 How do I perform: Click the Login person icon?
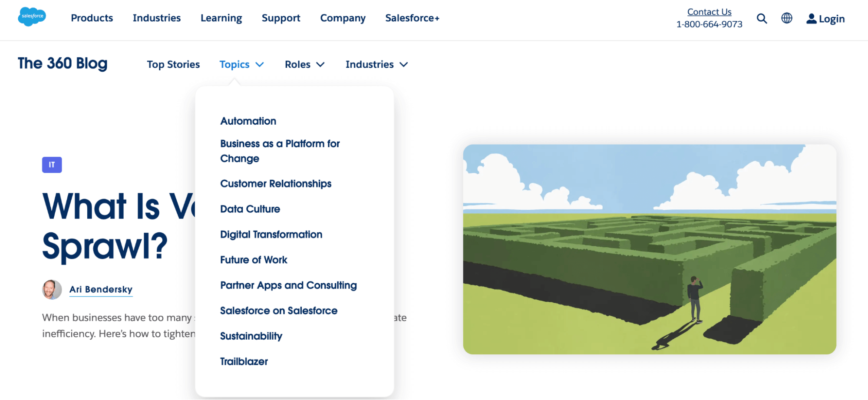pyautogui.click(x=811, y=19)
